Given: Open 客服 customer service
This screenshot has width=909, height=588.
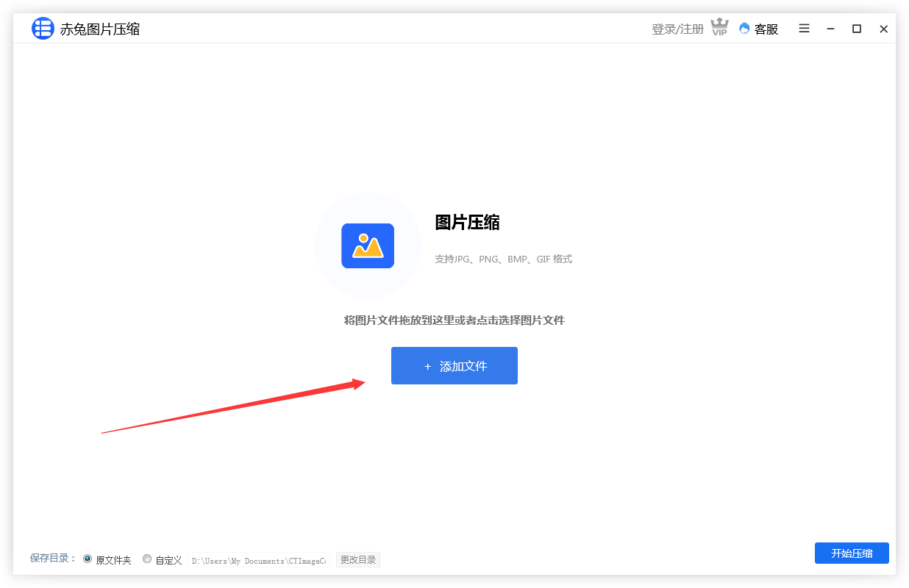Looking at the screenshot, I should click(x=758, y=29).
